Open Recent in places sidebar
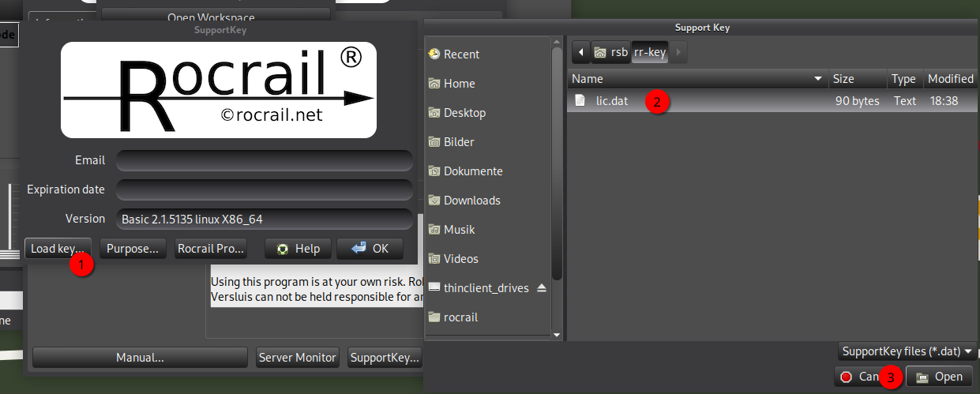This screenshot has height=394, width=980. [461, 54]
